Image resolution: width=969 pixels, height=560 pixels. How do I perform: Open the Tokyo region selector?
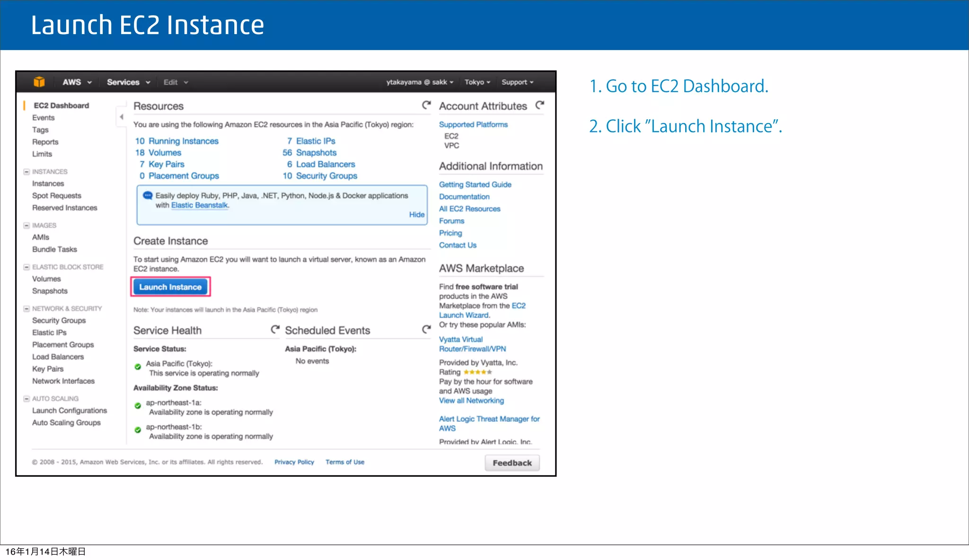(x=477, y=82)
